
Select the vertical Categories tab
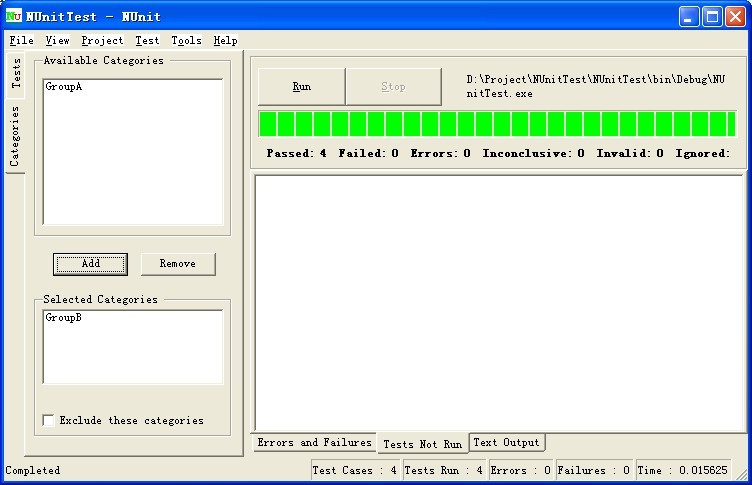tap(15, 135)
